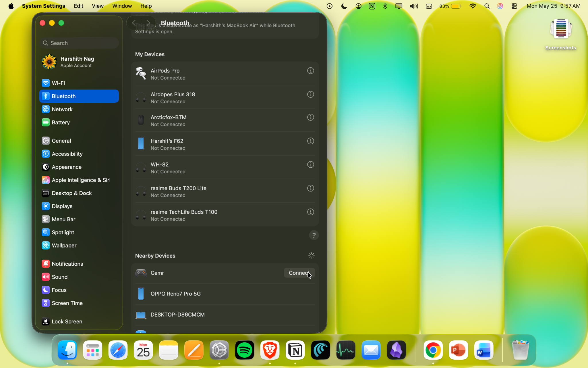Image resolution: width=588 pixels, height=368 pixels.
Task: Open Spotlight search from menu bar
Action: click(x=487, y=6)
